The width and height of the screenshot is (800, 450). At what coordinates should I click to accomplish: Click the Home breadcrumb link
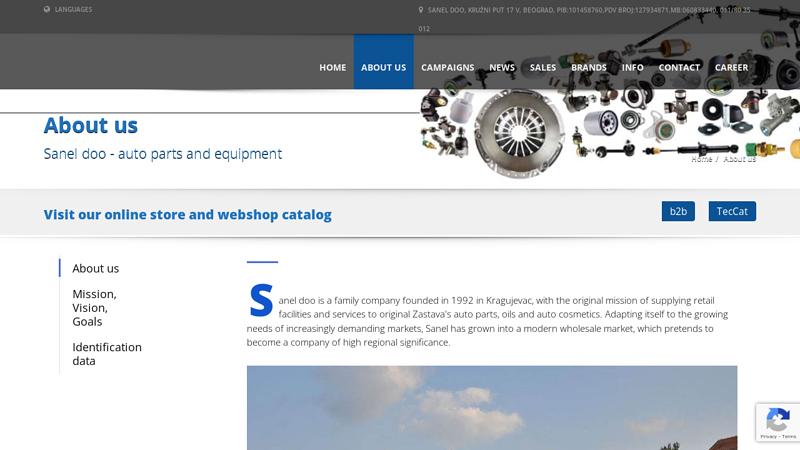pos(702,159)
